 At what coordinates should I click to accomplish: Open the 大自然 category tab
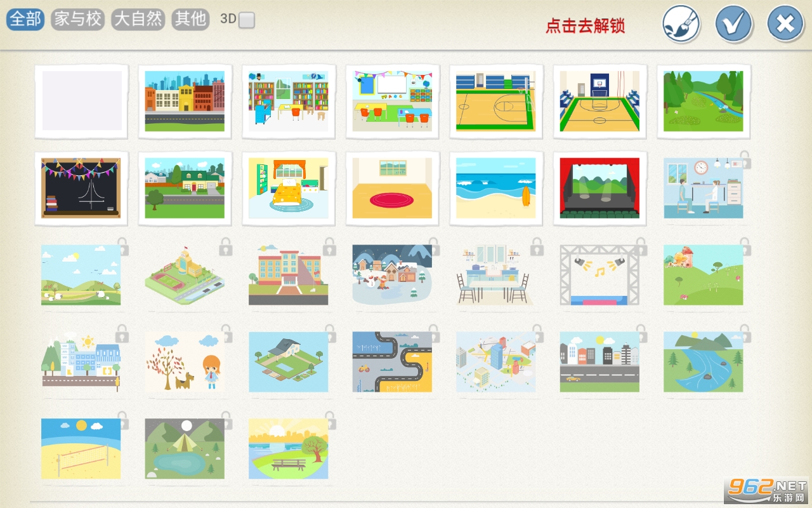138,19
